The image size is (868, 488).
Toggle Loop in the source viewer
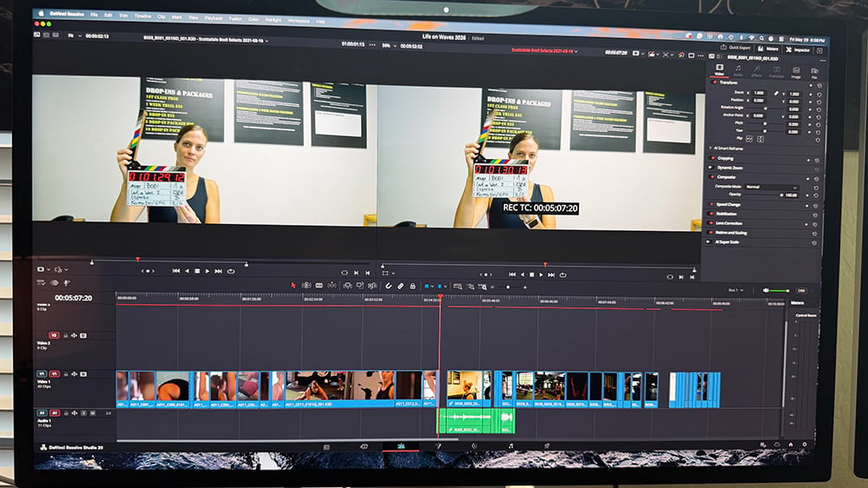pyautogui.click(x=231, y=272)
